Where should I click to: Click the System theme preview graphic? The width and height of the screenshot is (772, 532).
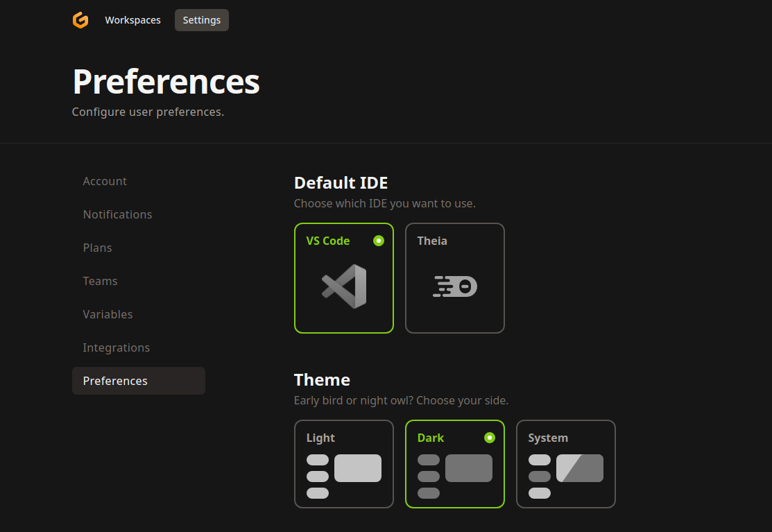(566, 477)
